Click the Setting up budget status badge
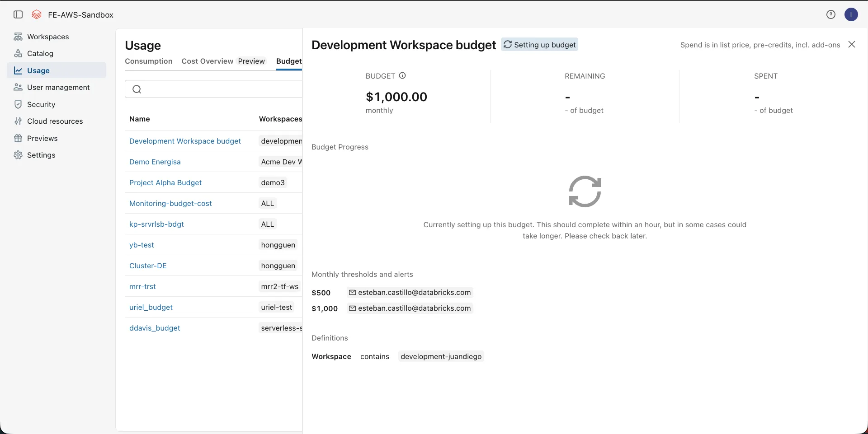 pos(540,44)
